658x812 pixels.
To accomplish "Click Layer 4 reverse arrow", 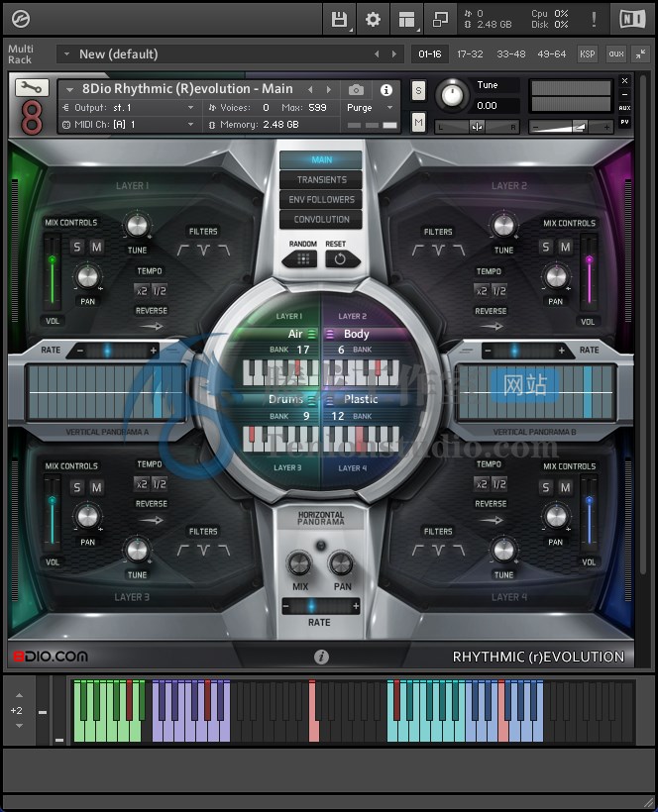I will pyautogui.click(x=492, y=520).
